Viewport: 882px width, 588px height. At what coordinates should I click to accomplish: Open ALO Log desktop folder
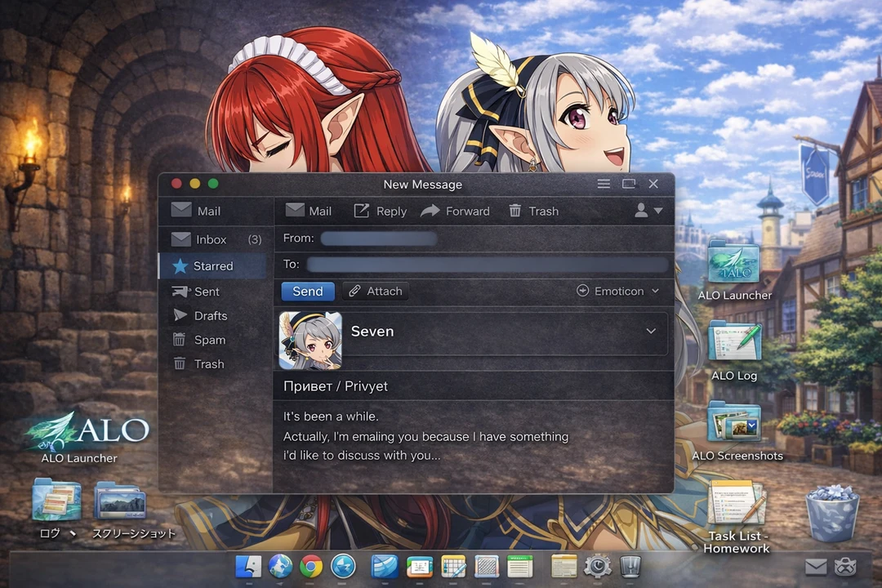point(734,341)
